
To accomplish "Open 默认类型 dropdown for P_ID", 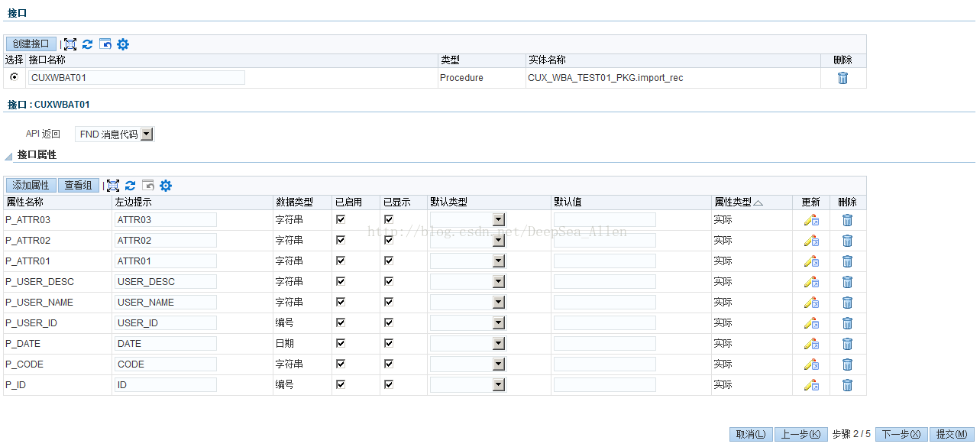I will pyautogui.click(x=467, y=385).
